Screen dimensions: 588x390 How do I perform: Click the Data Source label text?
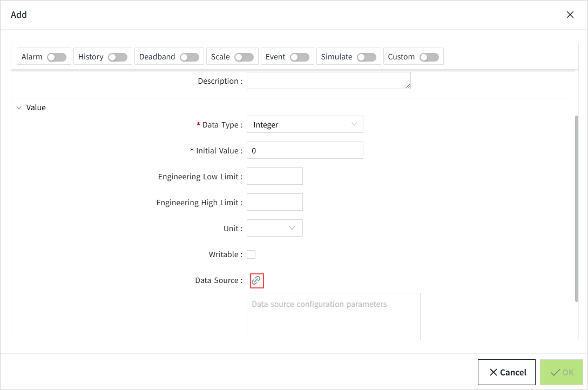219,280
